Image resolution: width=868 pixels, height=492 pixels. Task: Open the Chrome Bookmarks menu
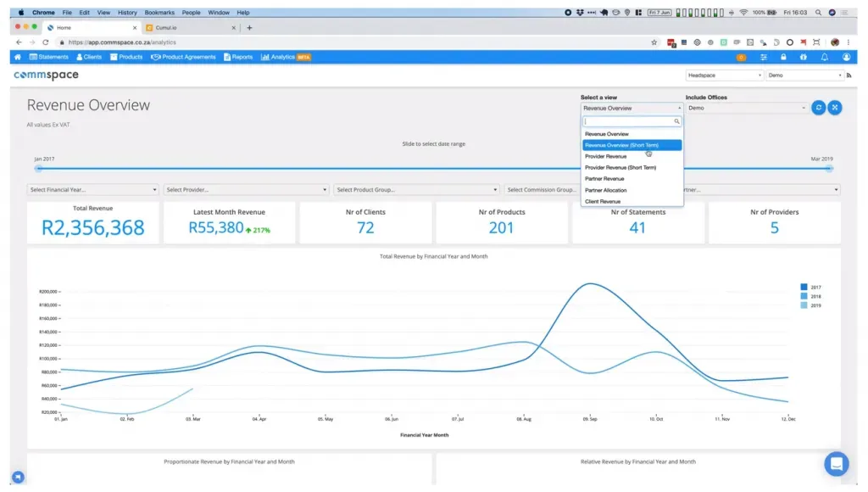[x=159, y=12]
